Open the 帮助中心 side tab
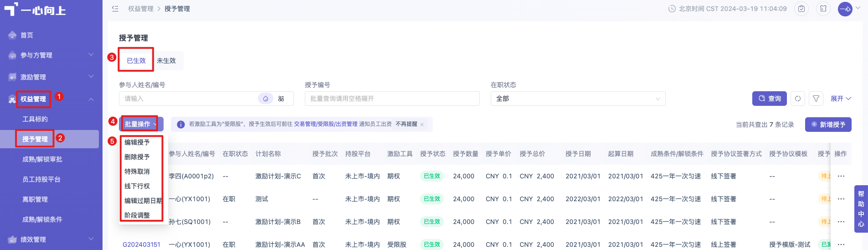Screen dimensions: 868x250 coord(861,209)
